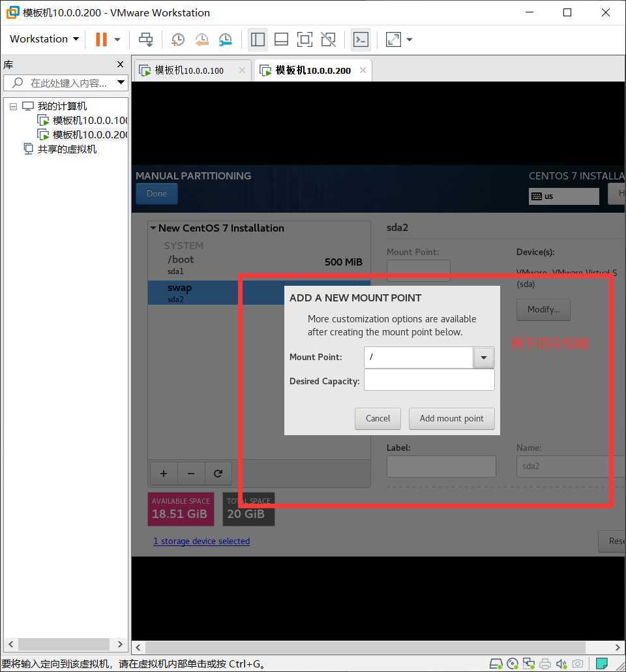
Task: Click the network adapter status icon
Action: [x=529, y=664]
